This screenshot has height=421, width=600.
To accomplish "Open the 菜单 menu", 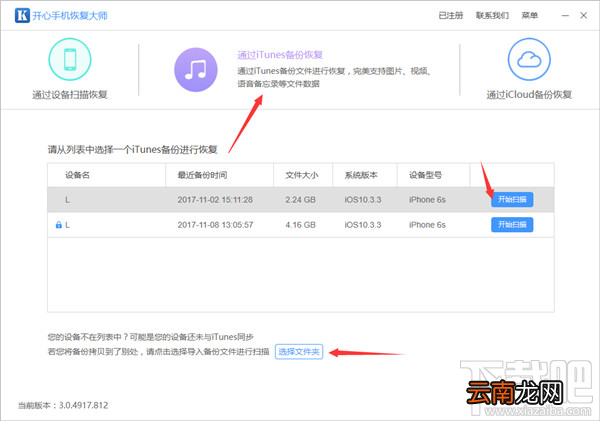I will (x=530, y=15).
